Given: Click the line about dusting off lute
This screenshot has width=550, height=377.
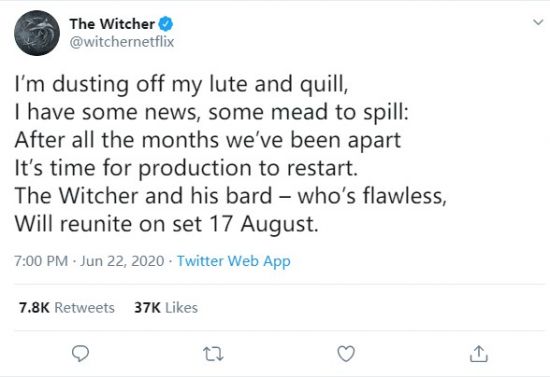Looking at the screenshot, I should [x=181, y=85].
